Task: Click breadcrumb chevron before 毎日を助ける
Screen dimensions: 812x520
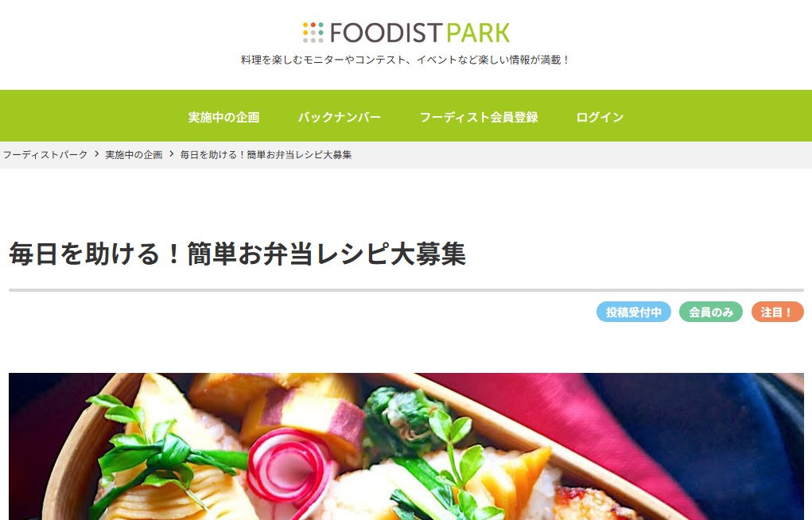Action: pyautogui.click(x=172, y=153)
